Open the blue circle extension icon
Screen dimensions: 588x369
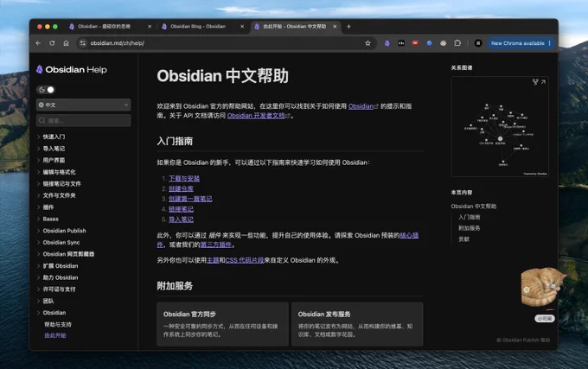(429, 43)
